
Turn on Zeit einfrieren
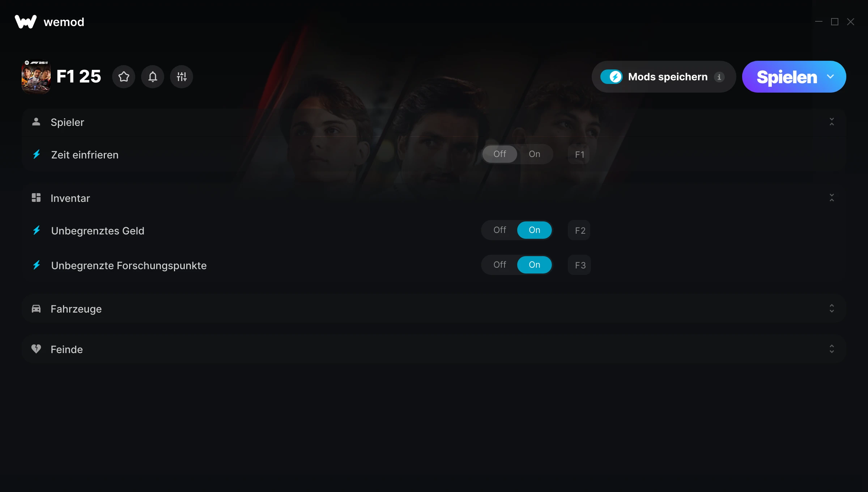pyautogui.click(x=534, y=154)
